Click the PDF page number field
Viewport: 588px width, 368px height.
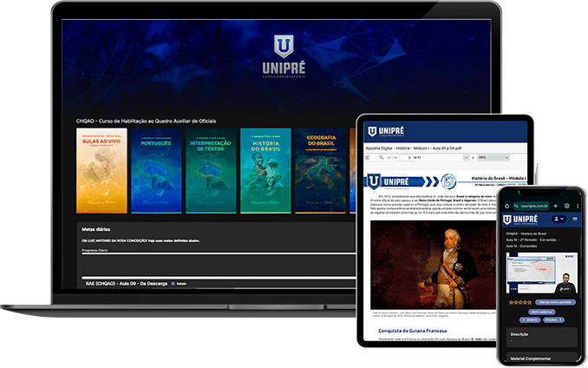coord(408,159)
